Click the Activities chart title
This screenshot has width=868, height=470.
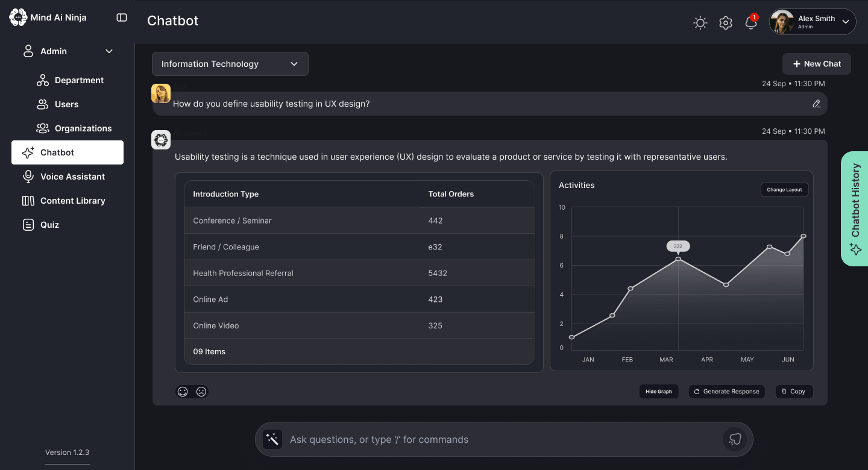point(577,185)
